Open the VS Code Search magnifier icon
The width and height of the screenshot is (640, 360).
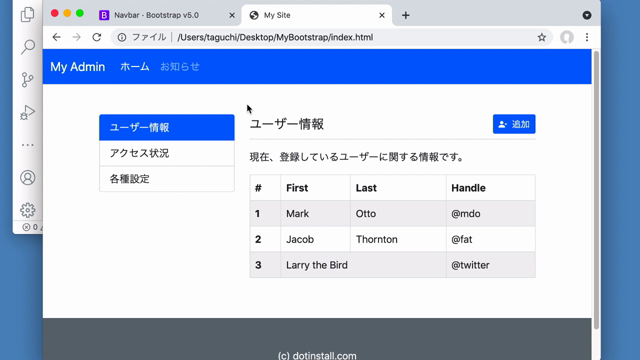coord(27,47)
